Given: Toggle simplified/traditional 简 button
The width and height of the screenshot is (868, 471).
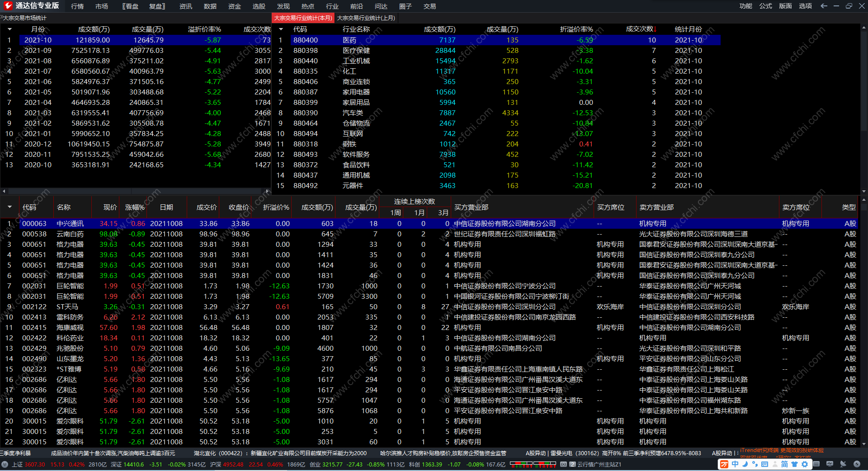Looking at the screenshot, I should pyautogui.click(x=784, y=464).
